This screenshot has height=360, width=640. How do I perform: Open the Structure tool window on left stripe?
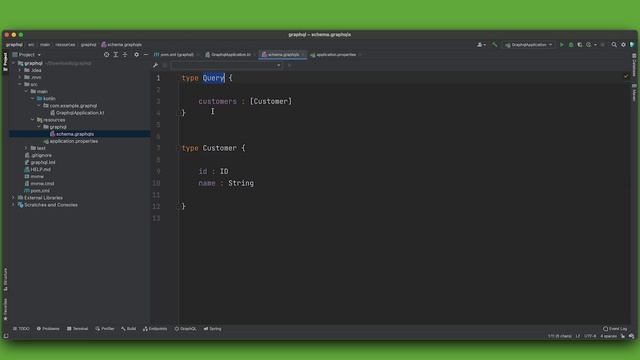(x=6, y=279)
